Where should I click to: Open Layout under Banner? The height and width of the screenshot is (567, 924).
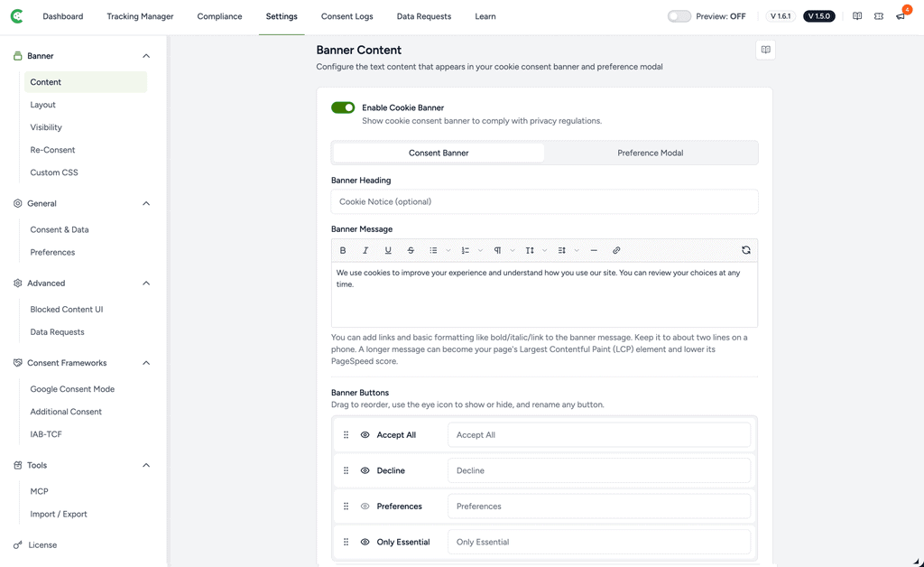tap(43, 105)
